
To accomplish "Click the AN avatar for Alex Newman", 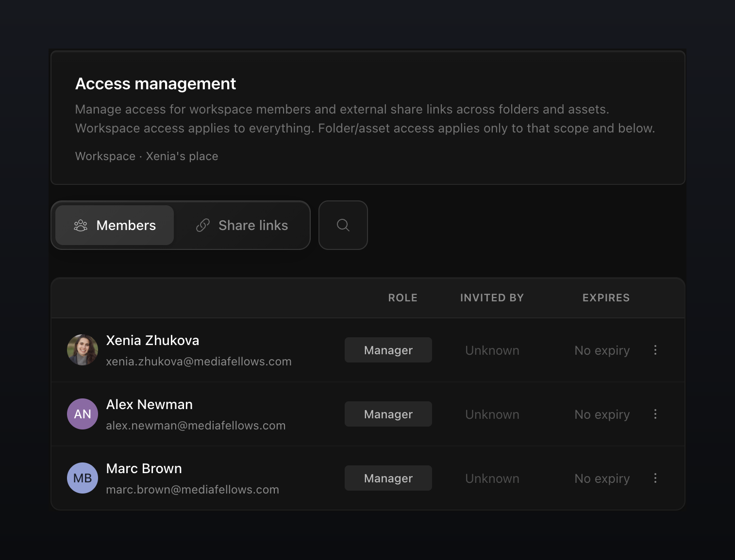I will click(83, 414).
